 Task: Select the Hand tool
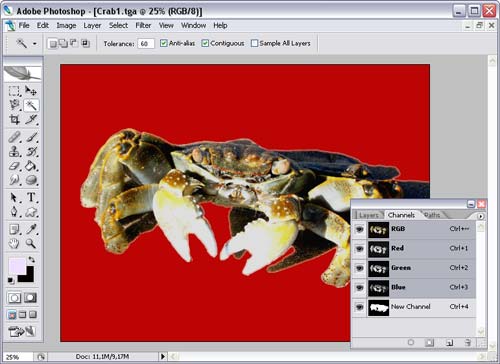(14, 244)
